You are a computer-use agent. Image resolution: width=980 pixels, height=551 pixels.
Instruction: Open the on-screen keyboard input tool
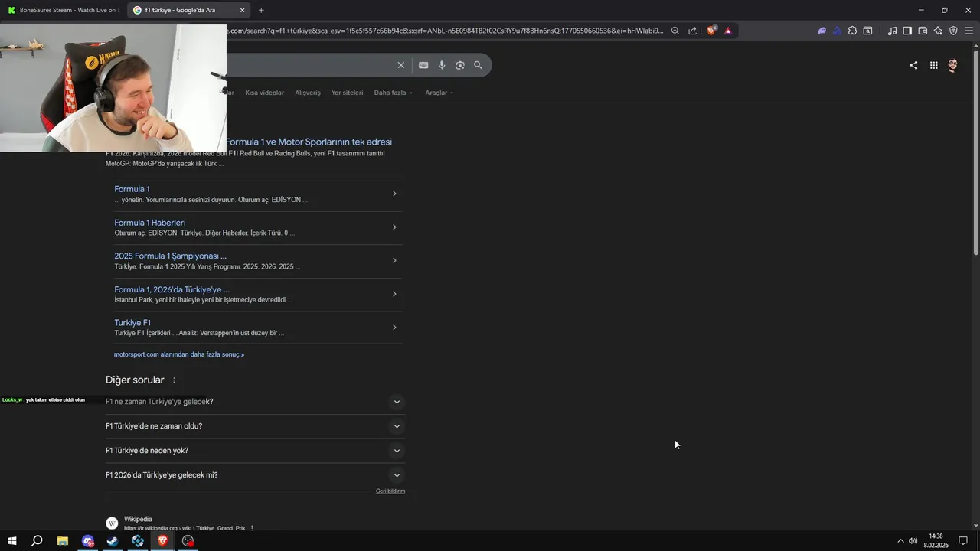pos(423,65)
